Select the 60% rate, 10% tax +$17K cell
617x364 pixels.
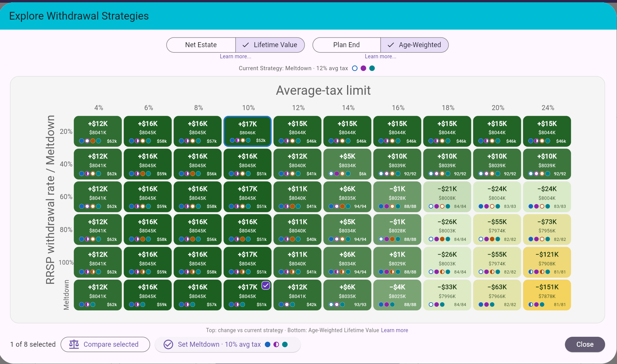tap(248, 197)
